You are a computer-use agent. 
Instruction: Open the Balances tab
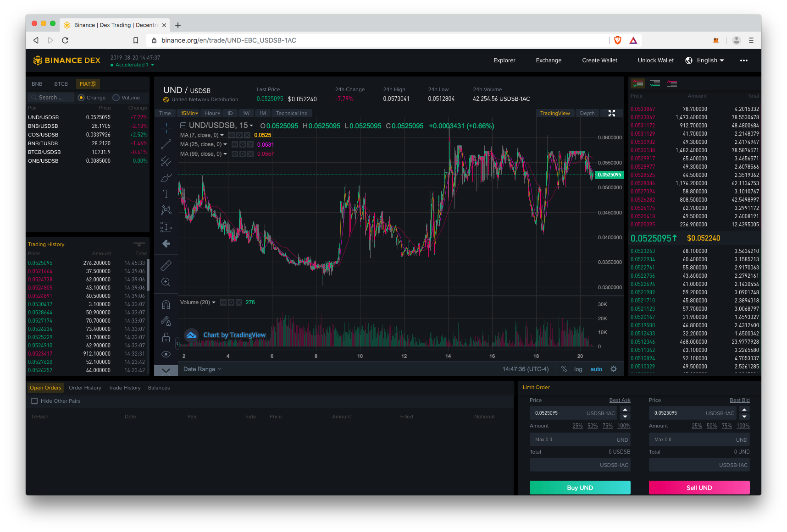point(159,388)
